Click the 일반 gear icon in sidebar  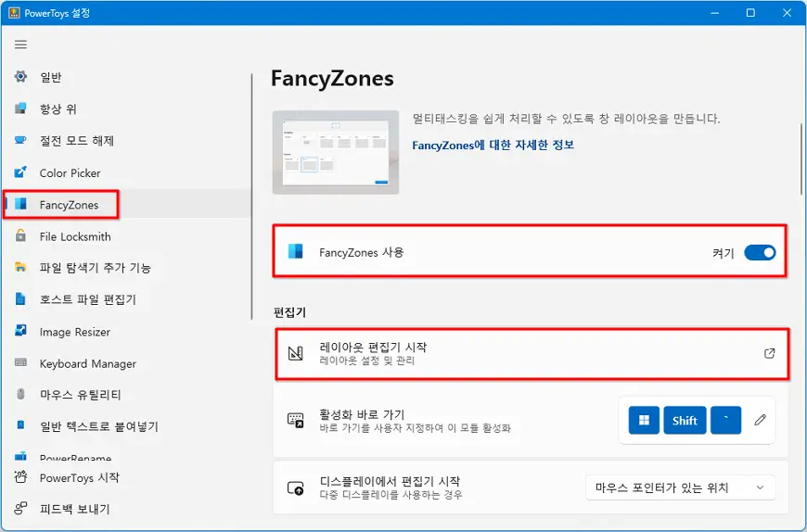pyautogui.click(x=20, y=77)
